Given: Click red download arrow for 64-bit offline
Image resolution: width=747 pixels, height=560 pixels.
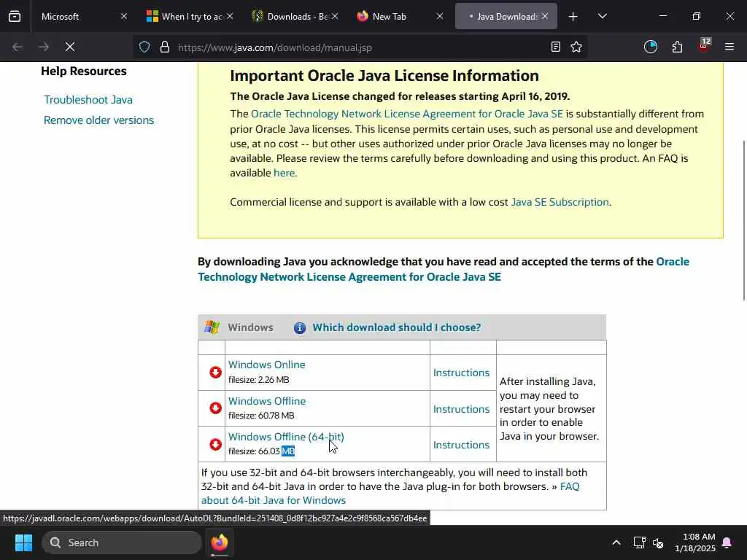Looking at the screenshot, I should pos(215,444).
